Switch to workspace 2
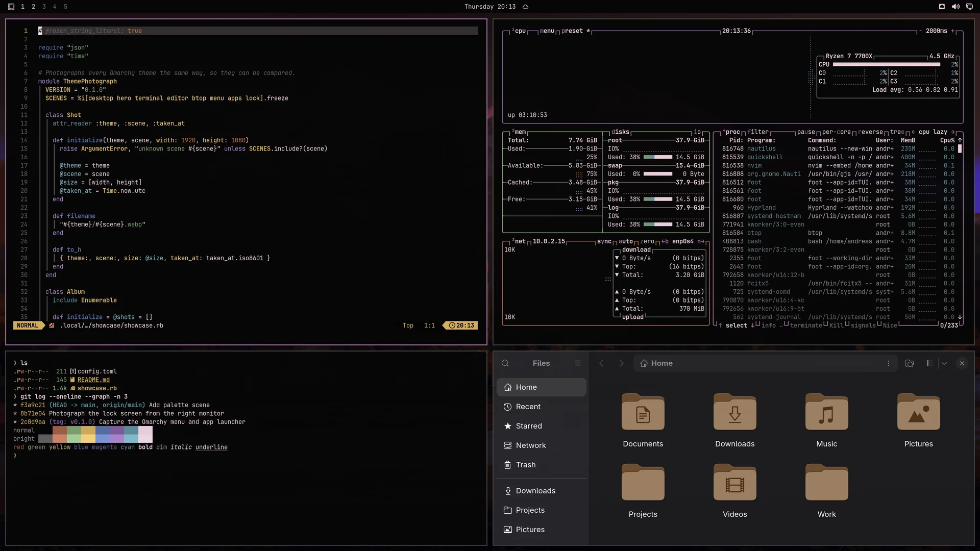The height and width of the screenshot is (551, 980). pos(33,7)
